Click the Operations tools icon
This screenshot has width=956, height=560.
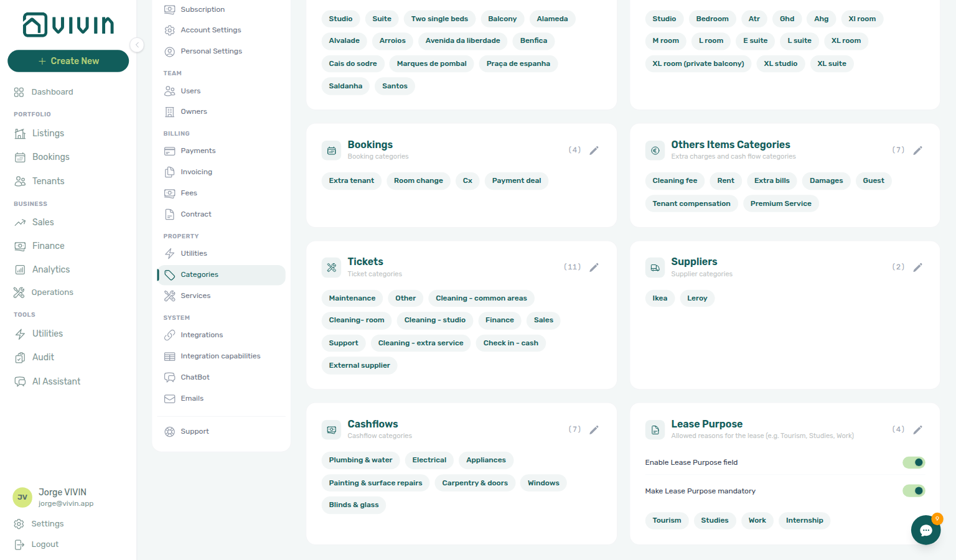pyautogui.click(x=19, y=292)
